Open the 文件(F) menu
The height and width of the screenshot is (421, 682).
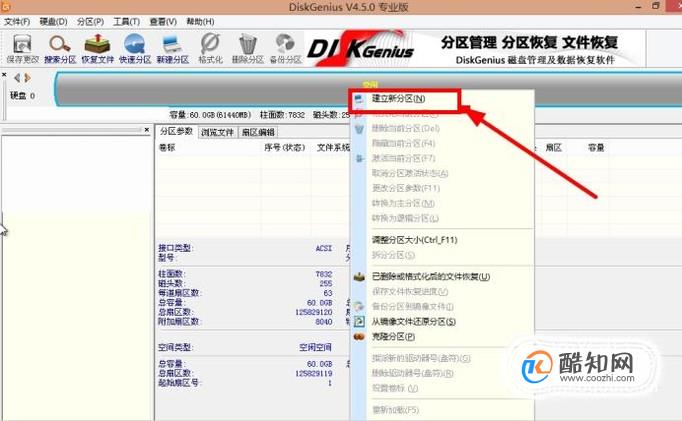pyautogui.click(x=17, y=21)
